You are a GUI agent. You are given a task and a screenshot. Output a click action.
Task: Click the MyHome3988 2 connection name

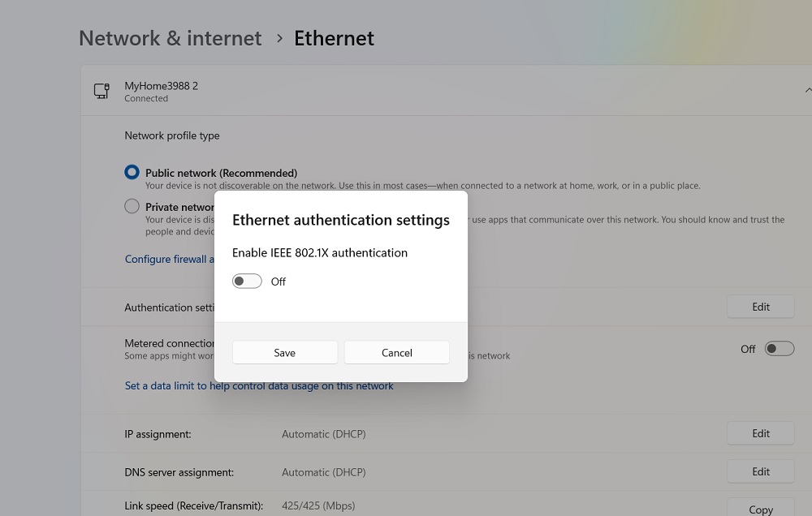[x=161, y=85]
